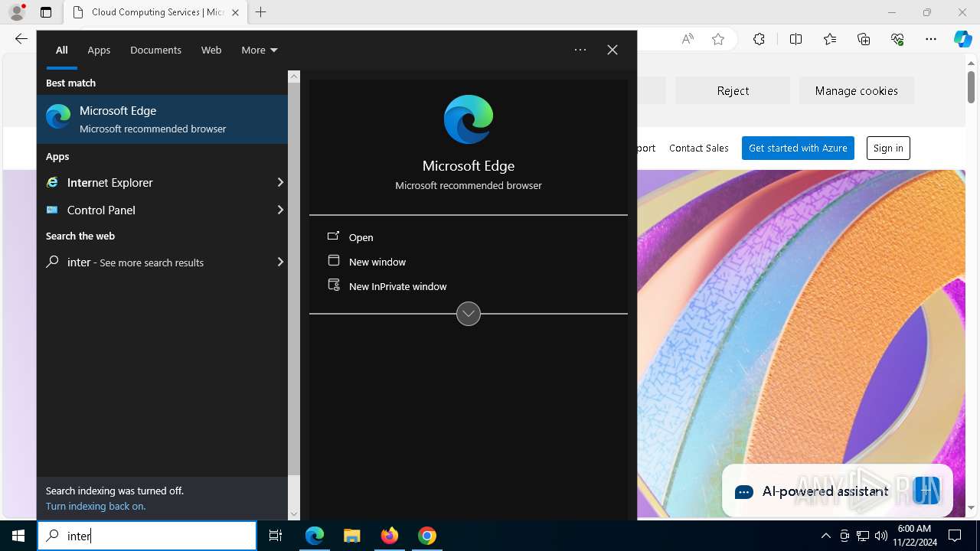
Task: Expand the 'inter' web search arrow
Action: 280,262
